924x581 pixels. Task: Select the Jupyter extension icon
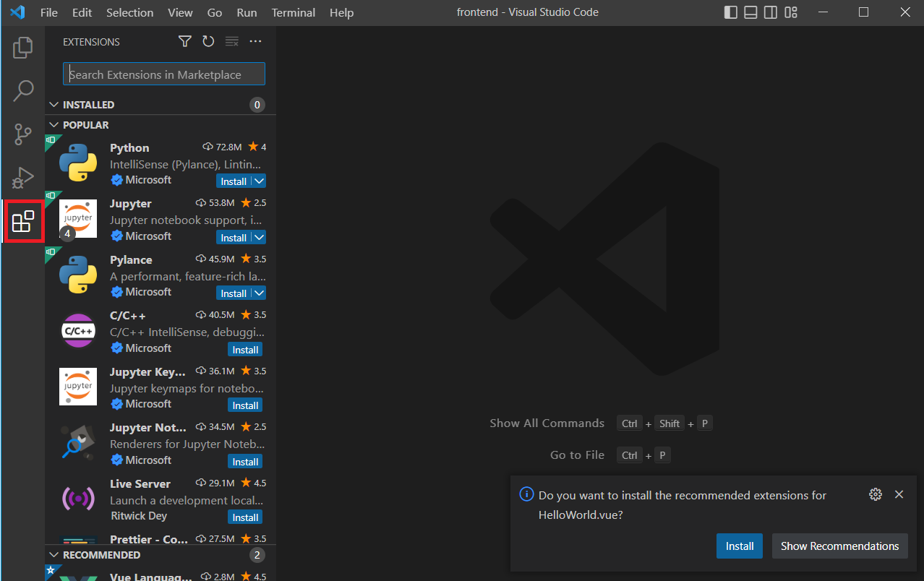(x=78, y=218)
